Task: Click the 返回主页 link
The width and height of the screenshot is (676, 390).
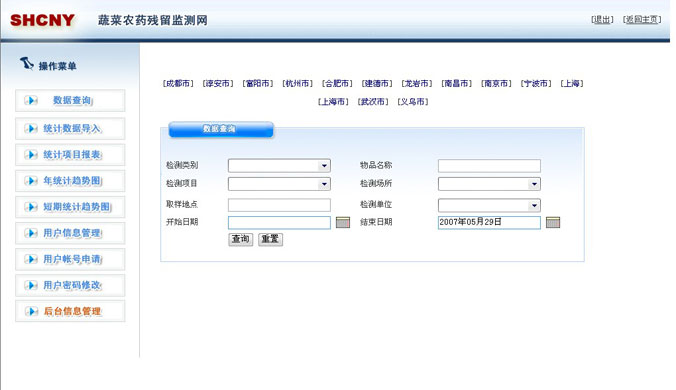Action: [x=642, y=19]
